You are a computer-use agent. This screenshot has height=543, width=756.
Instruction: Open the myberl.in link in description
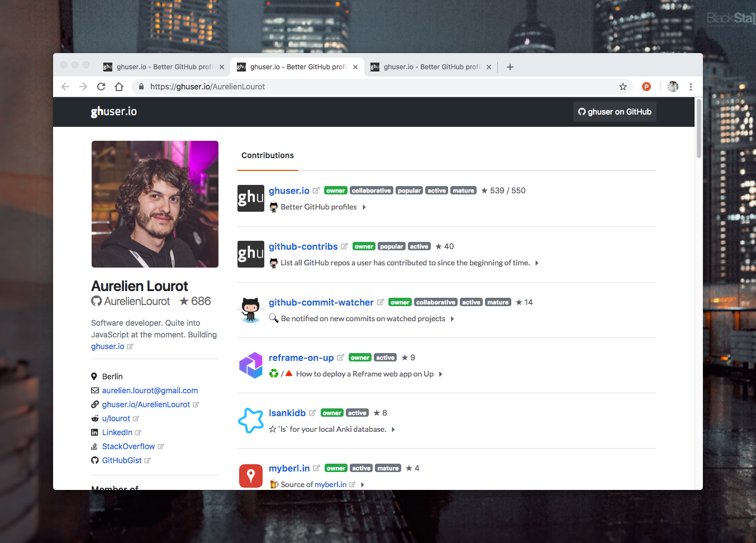(x=330, y=485)
